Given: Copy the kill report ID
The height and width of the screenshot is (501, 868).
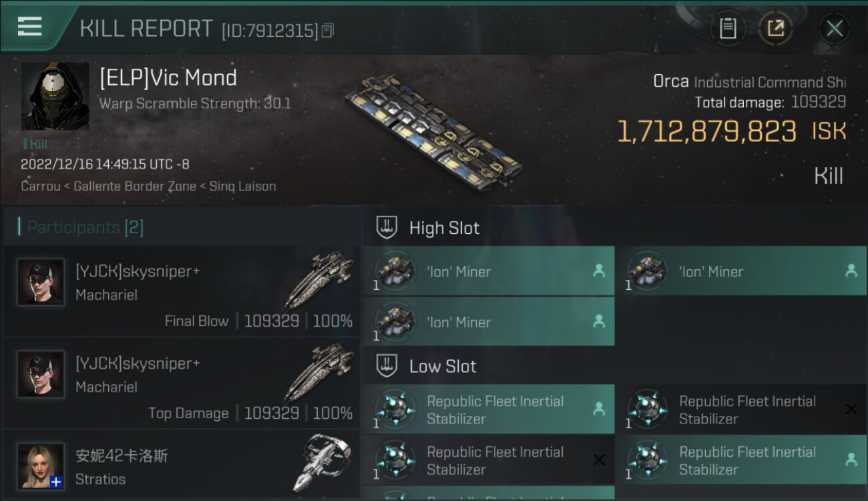Looking at the screenshot, I should [x=327, y=30].
